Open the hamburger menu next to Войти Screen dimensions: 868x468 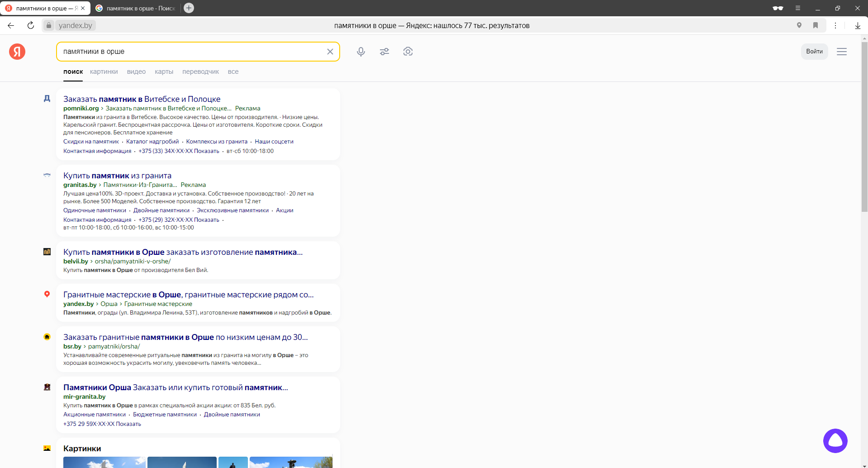(x=842, y=52)
